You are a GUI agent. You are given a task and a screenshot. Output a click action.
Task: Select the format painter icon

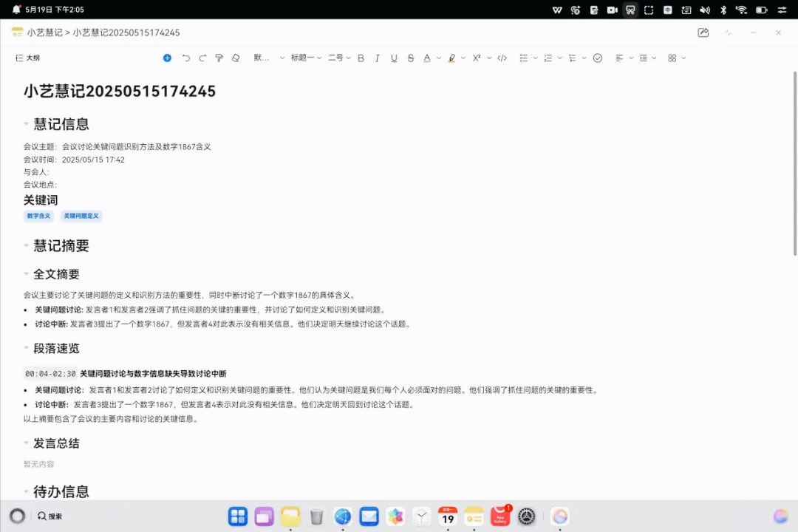[218, 58]
